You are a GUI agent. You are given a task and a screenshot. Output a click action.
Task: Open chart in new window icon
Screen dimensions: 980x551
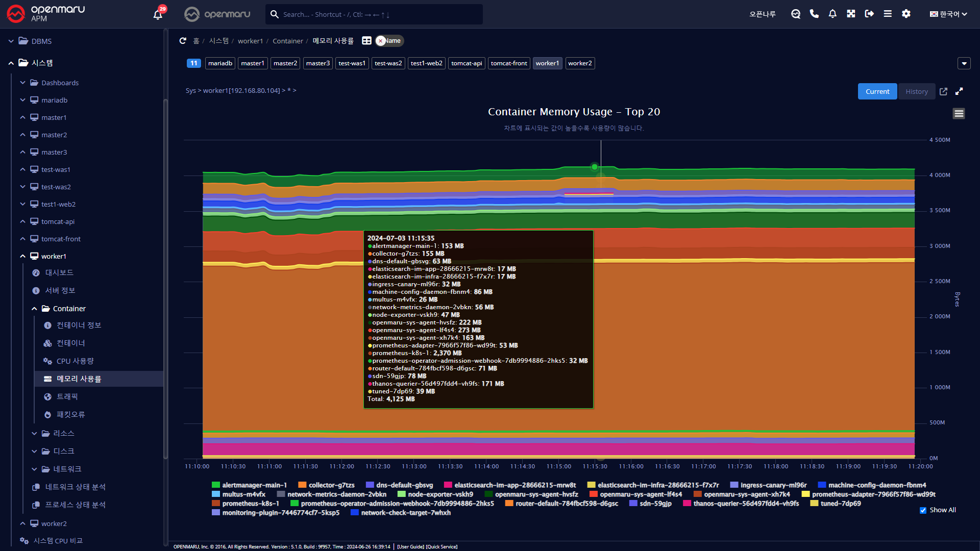[943, 91]
